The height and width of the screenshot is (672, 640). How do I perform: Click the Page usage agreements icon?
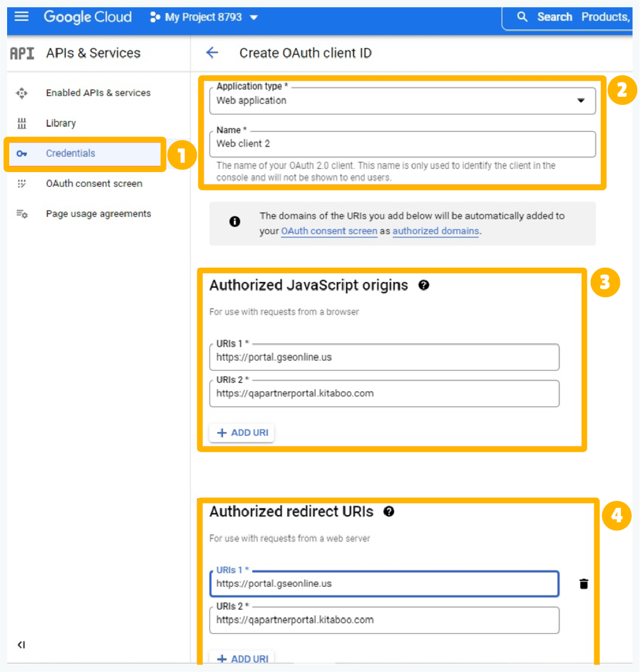tap(21, 214)
